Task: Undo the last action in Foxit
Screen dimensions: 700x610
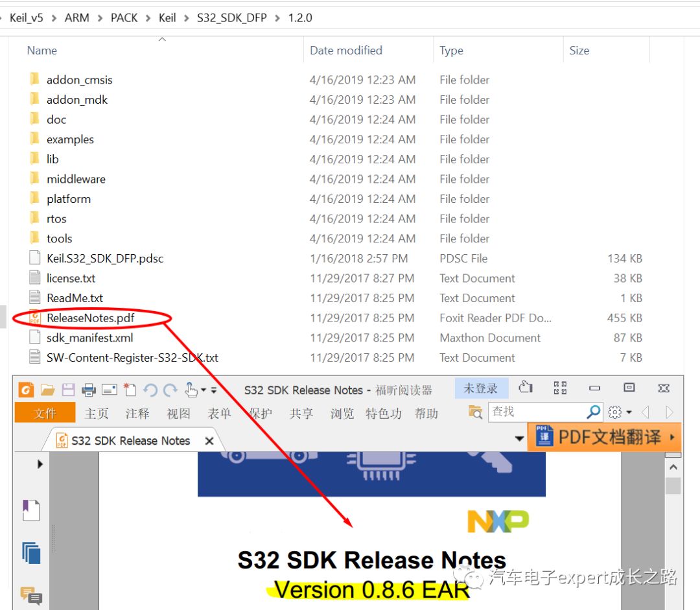Action: (150, 390)
